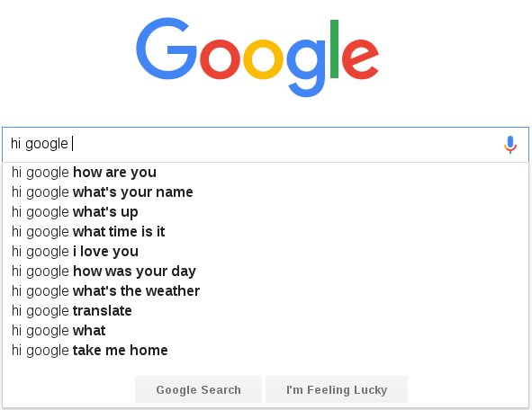Click the Google logo
This screenshot has width=532, height=410.
coord(257,57)
